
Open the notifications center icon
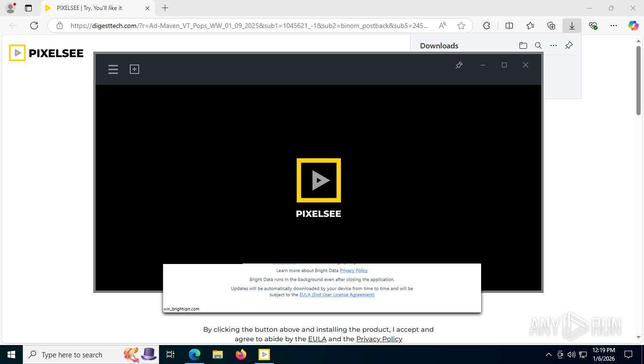coord(629,355)
